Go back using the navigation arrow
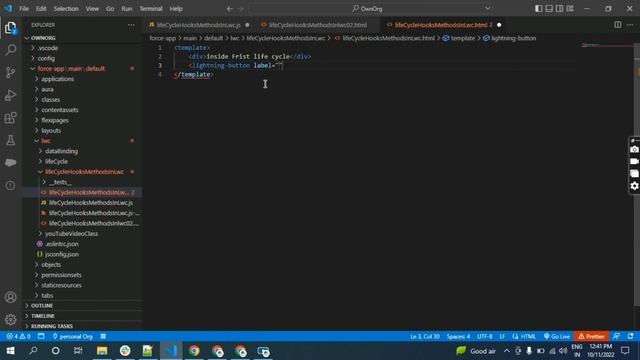 tap(230, 9)
